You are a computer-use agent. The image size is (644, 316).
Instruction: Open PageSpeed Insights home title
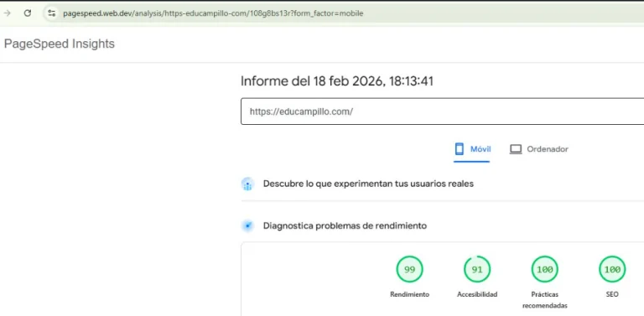(x=60, y=44)
